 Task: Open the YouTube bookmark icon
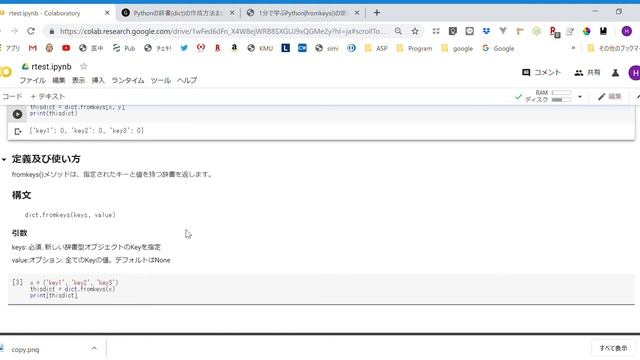pos(66,48)
